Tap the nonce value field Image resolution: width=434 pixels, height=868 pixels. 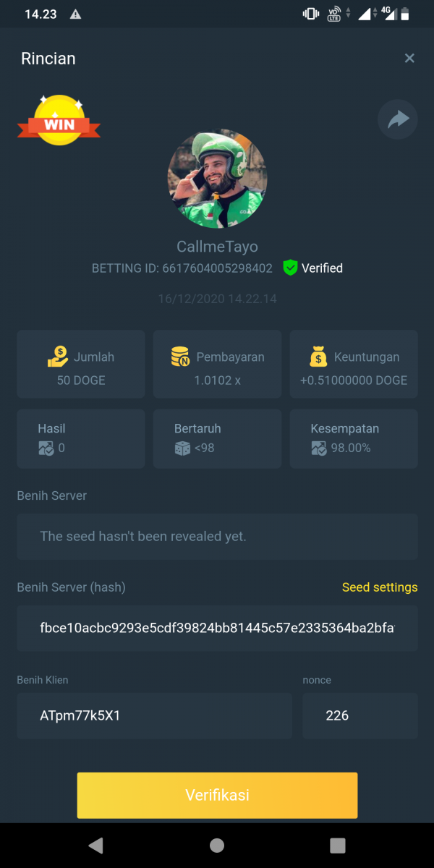click(359, 716)
